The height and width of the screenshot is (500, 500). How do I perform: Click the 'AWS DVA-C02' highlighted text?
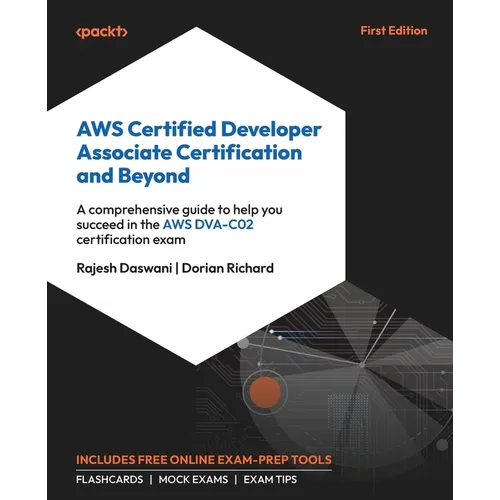coord(208,224)
